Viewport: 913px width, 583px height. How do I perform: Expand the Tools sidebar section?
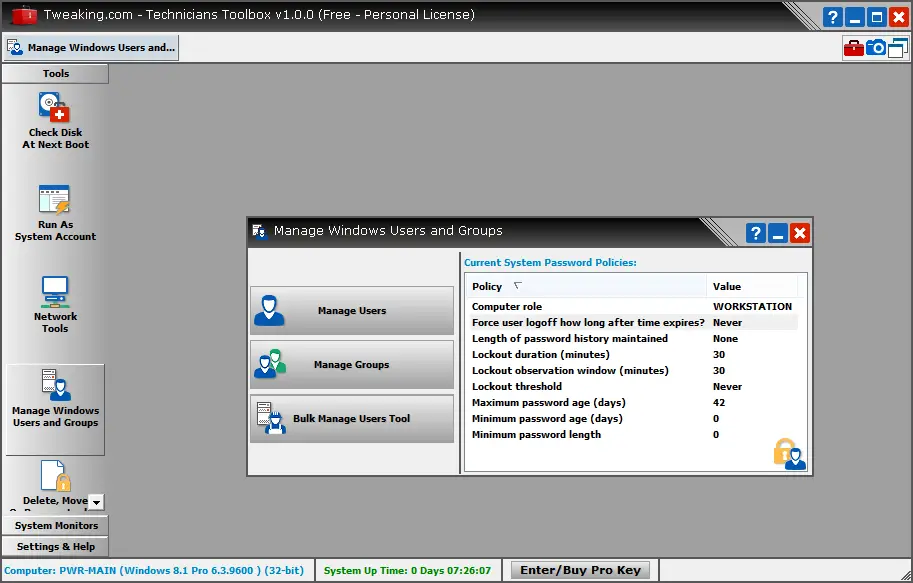coord(55,73)
